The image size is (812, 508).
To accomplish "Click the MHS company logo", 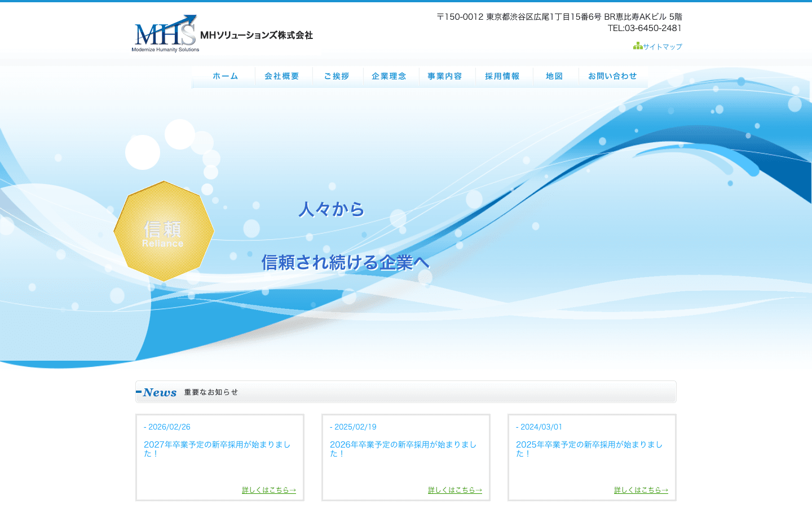I will point(165,33).
